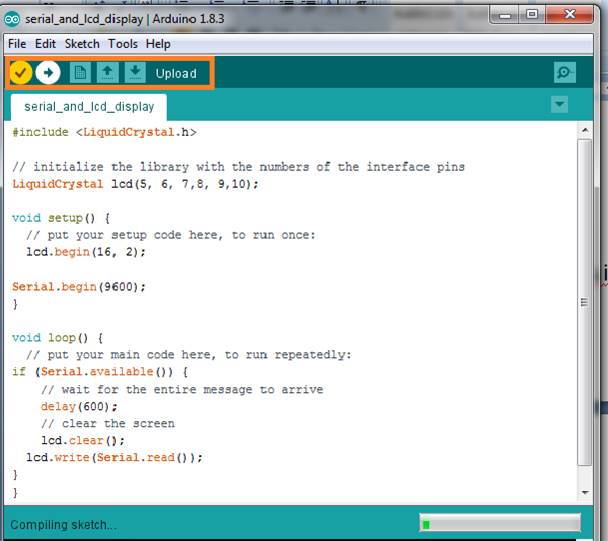
Task: Click the 'Upload' tooltip label in toolbar
Action: click(176, 73)
